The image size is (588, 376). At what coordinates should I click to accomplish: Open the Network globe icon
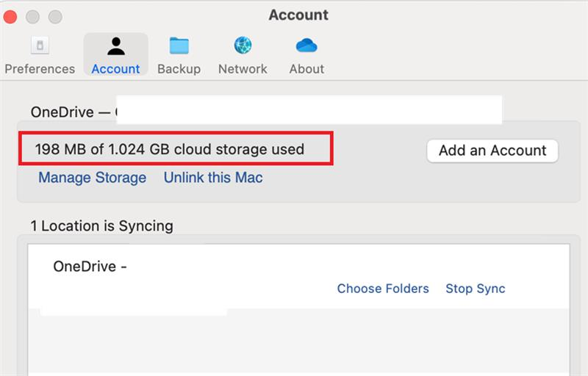[243, 46]
